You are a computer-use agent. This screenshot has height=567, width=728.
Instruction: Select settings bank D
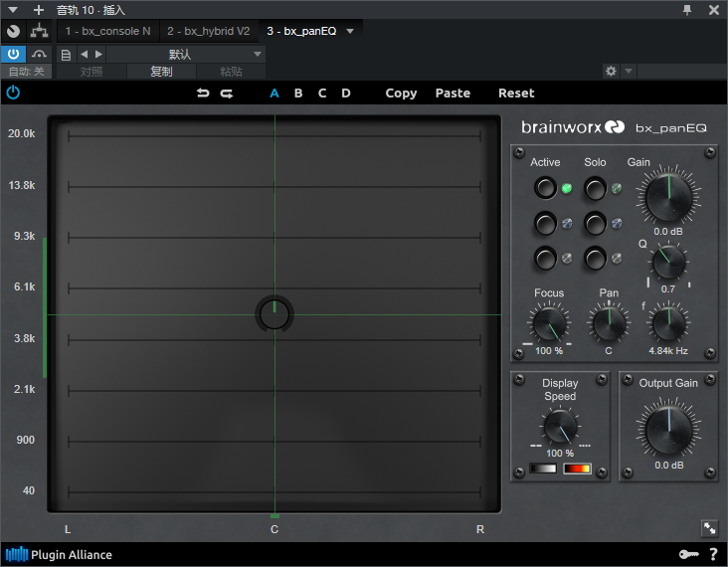click(346, 94)
